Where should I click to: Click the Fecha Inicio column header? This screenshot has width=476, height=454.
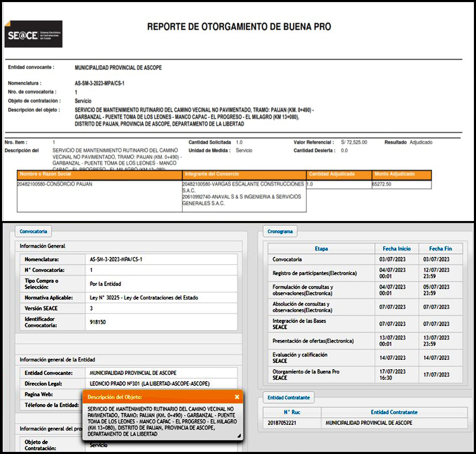point(396,249)
